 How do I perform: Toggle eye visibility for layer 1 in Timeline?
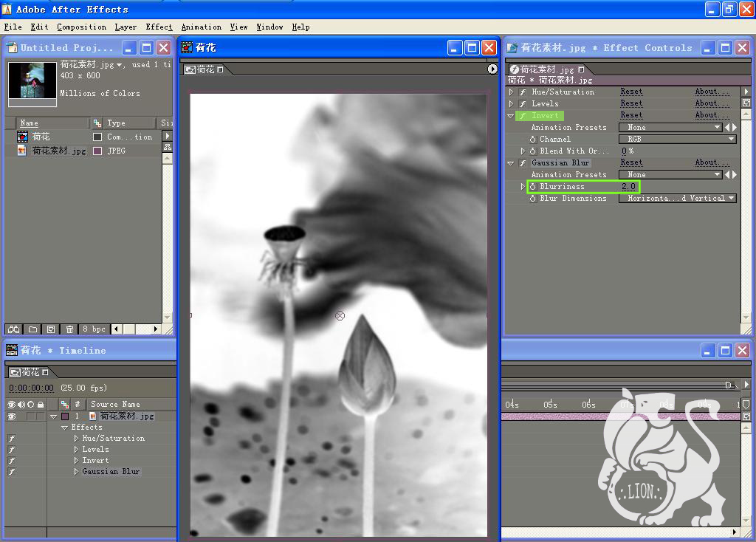pos(11,416)
